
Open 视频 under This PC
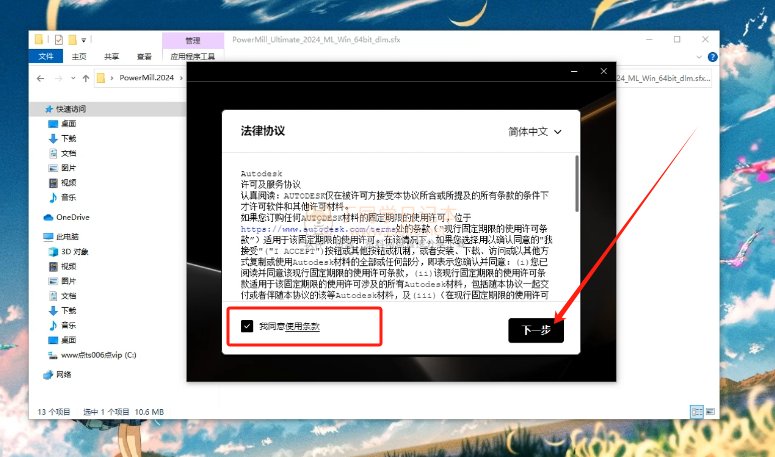(69, 266)
